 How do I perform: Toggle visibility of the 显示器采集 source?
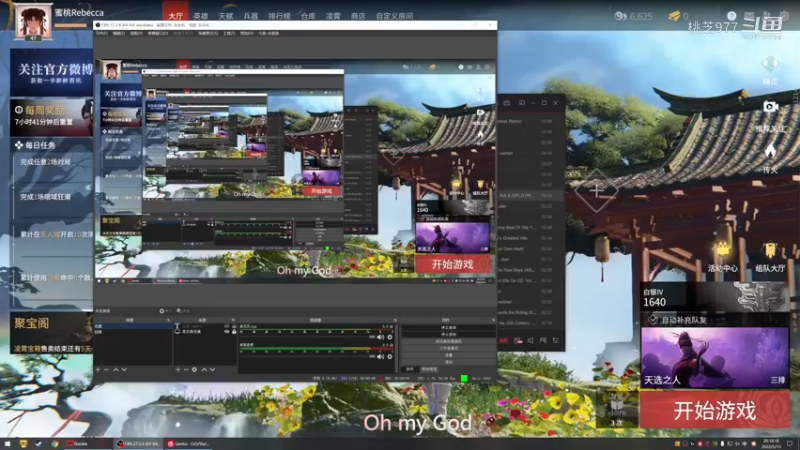point(227,332)
